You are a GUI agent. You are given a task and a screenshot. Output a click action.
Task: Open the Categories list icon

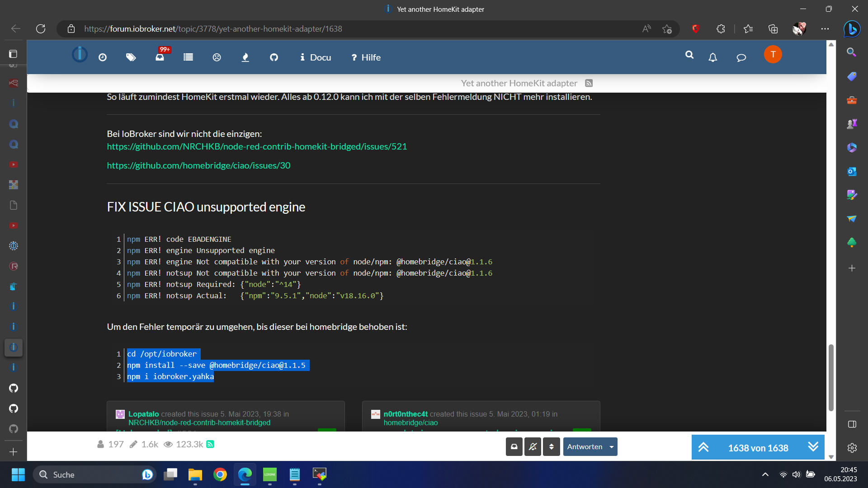coord(189,57)
